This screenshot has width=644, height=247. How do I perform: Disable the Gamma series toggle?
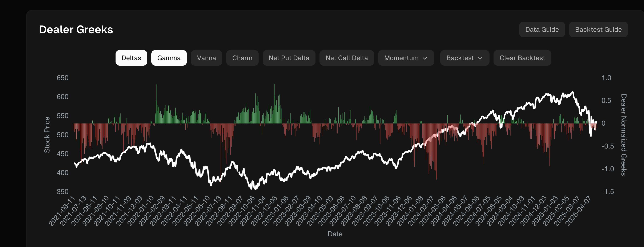click(x=169, y=58)
